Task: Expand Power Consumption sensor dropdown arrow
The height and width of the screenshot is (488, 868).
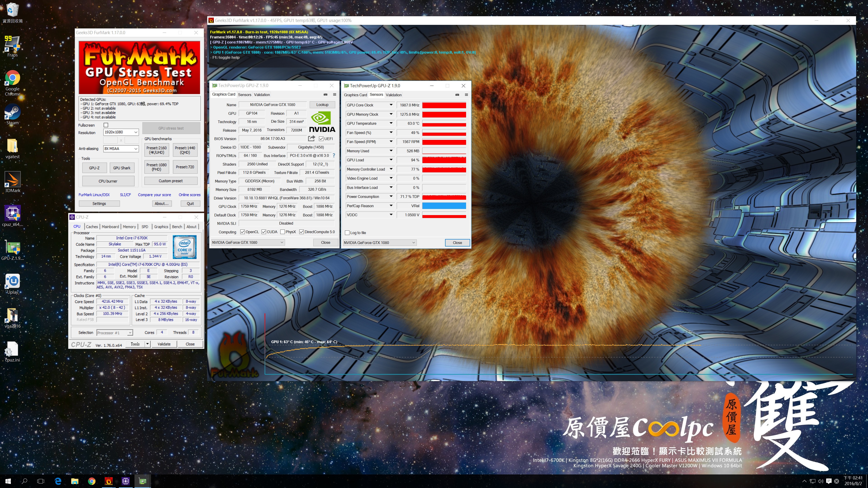Action: [391, 197]
